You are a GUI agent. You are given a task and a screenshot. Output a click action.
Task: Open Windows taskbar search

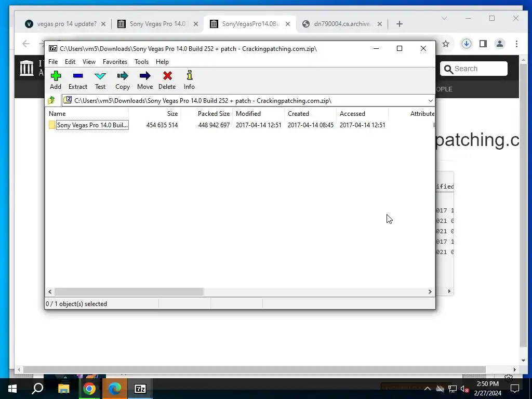click(37, 389)
